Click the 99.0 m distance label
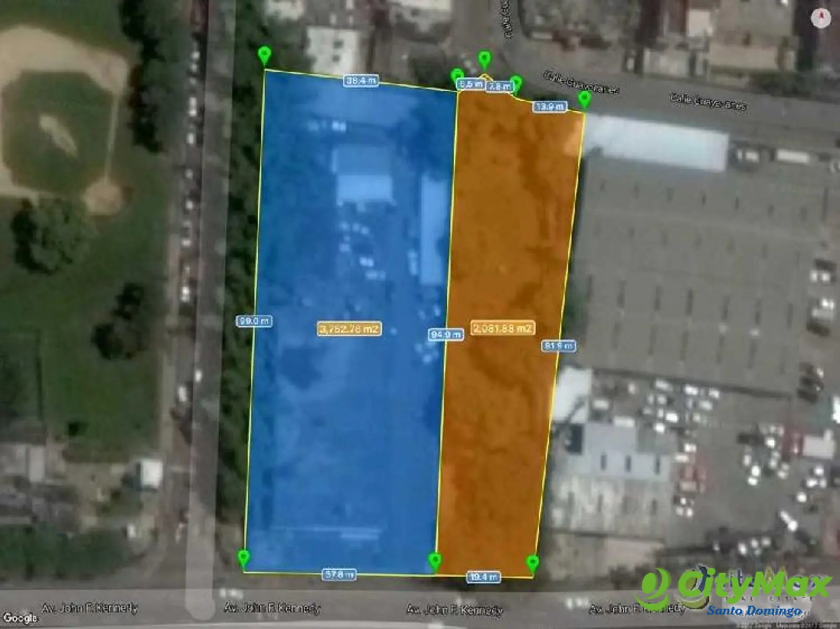Viewport: 840px width, 629px height. 255,321
